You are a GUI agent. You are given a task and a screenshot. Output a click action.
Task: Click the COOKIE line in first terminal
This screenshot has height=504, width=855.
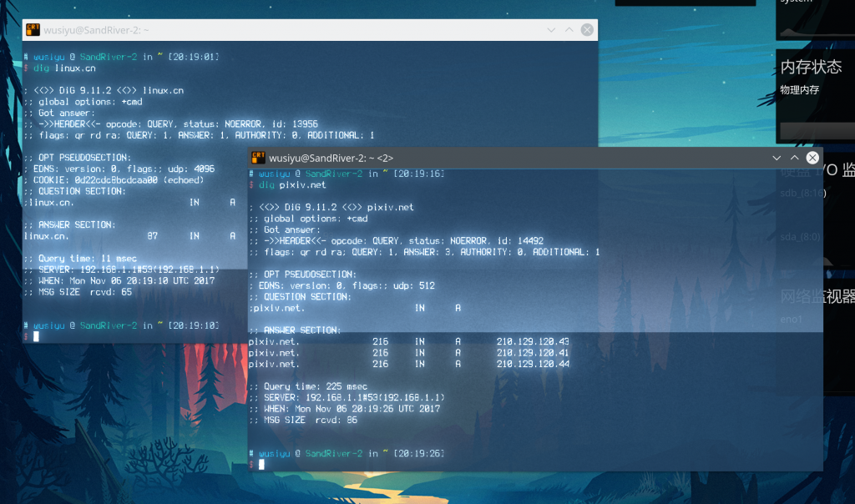click(x=114, y=179)
